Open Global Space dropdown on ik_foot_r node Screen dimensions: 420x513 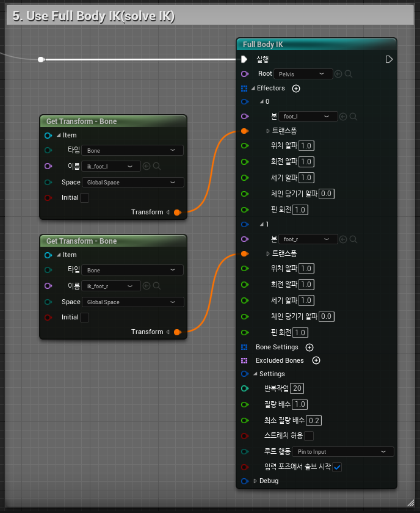[x=133, y=302]
